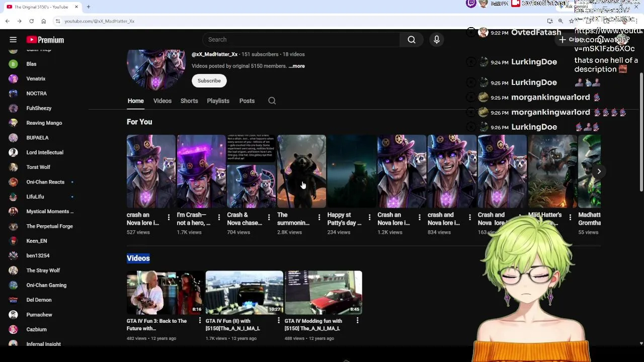Click '151 subscribers' text
This screenshot has height=362, width=644.
point(260,54)
